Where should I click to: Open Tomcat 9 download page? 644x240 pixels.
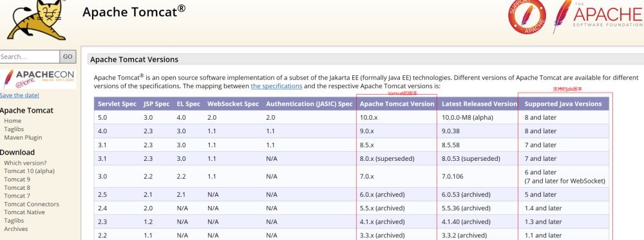tap(17, 180)
